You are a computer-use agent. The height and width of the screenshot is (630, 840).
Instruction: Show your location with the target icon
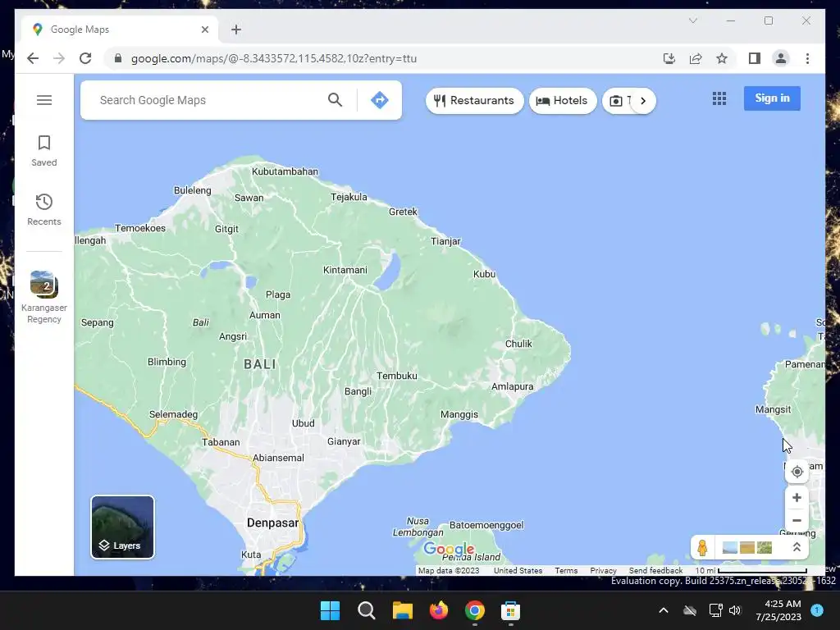(797, 472)
